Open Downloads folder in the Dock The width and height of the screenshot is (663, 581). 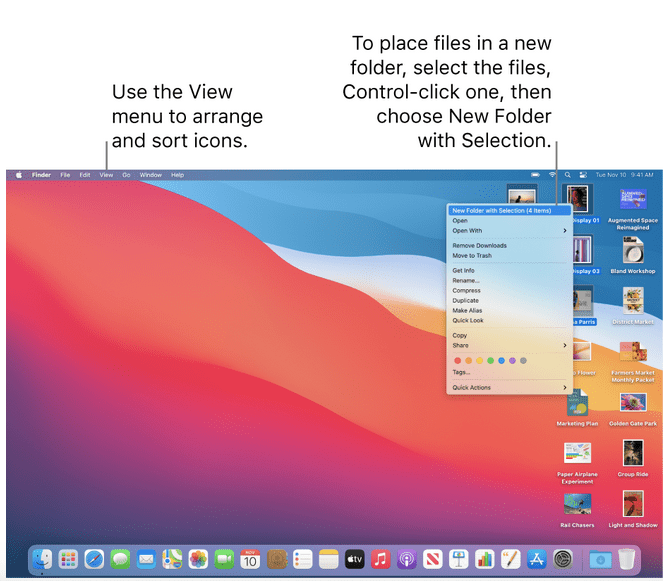point(600,560)
